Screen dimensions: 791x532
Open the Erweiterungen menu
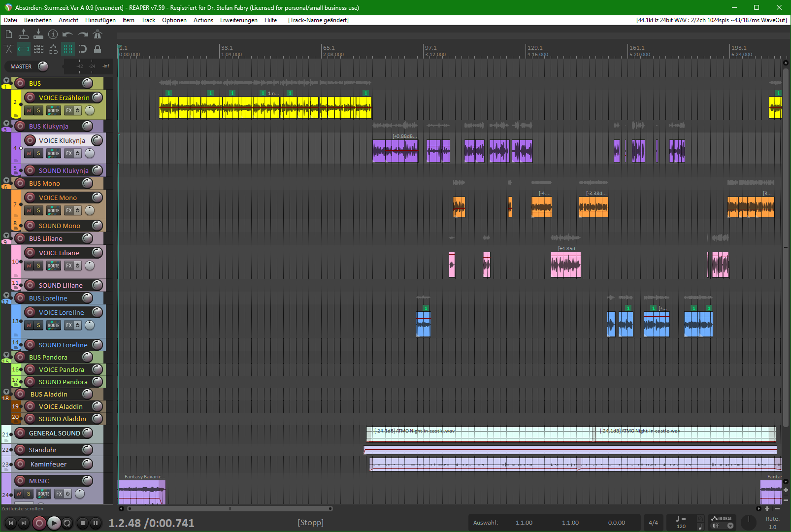click(x=238, y=20)
